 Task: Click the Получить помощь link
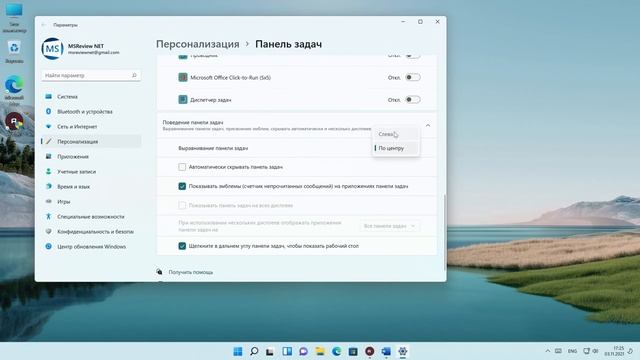[191, 272]
